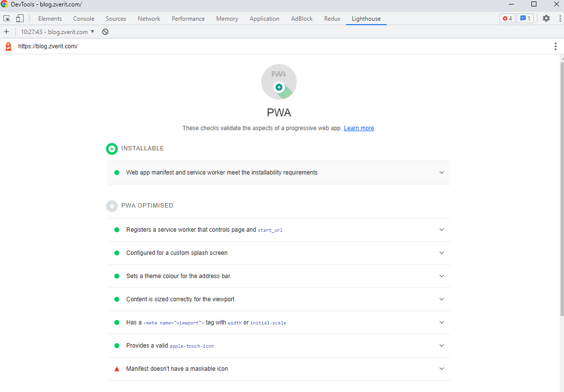Maximize the DevTools window
Viewport: 564px width, 392px height.
pos(534,4)
